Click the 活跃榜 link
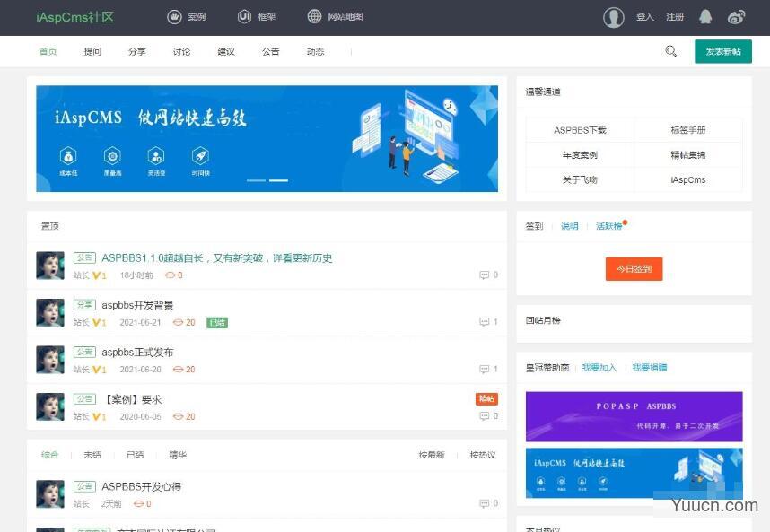 point(609,226)
